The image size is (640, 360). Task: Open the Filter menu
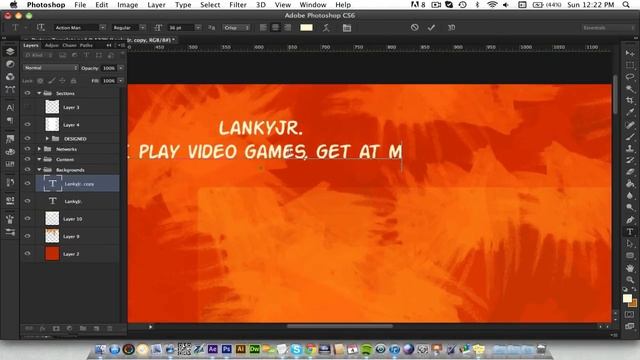pyautogui.click(x=238, y=5)
